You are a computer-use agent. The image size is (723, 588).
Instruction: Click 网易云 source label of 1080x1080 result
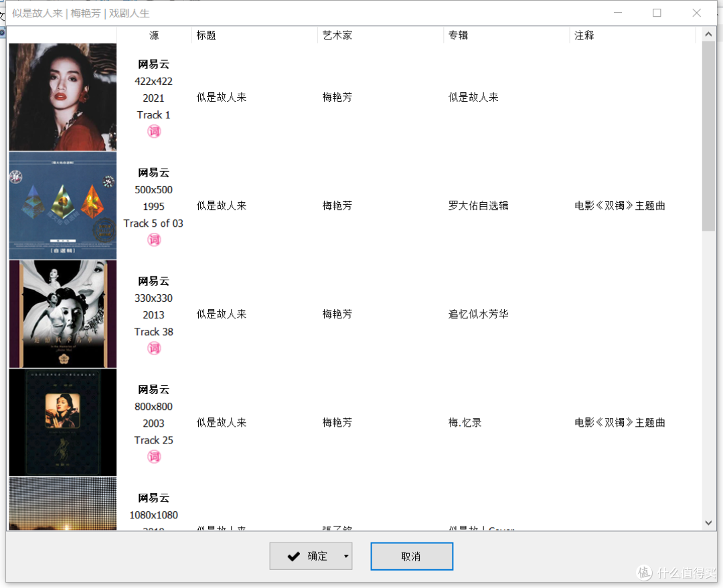(153, 498)
